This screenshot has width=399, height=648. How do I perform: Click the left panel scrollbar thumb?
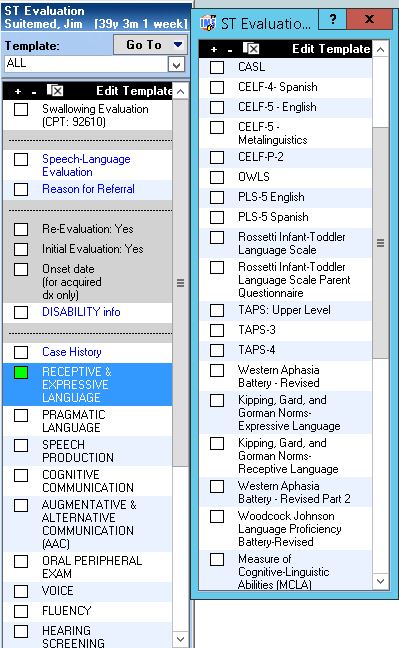180,283
